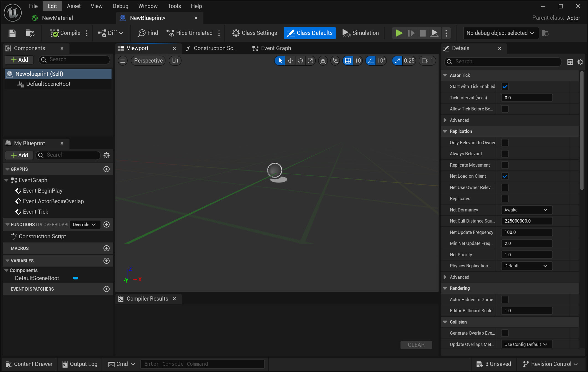This screenshot has width=588, height=372.
Task: Toggle rotation angle snapping icon
Action: 371,61
